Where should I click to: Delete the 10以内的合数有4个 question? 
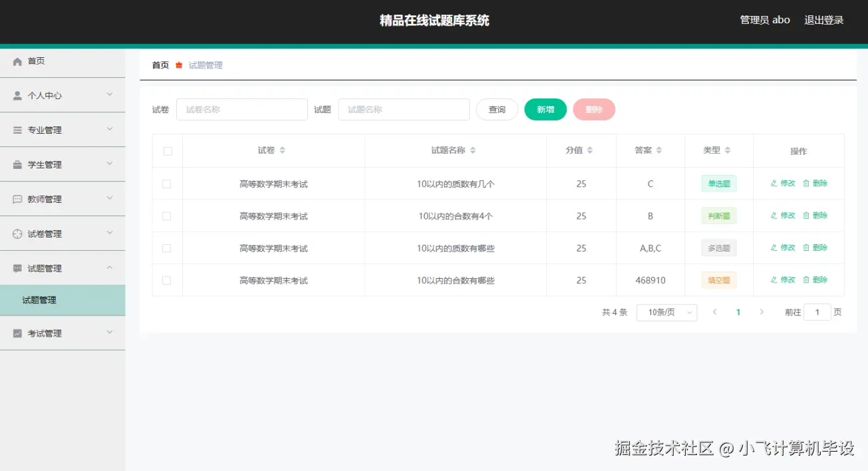[815, 216]
